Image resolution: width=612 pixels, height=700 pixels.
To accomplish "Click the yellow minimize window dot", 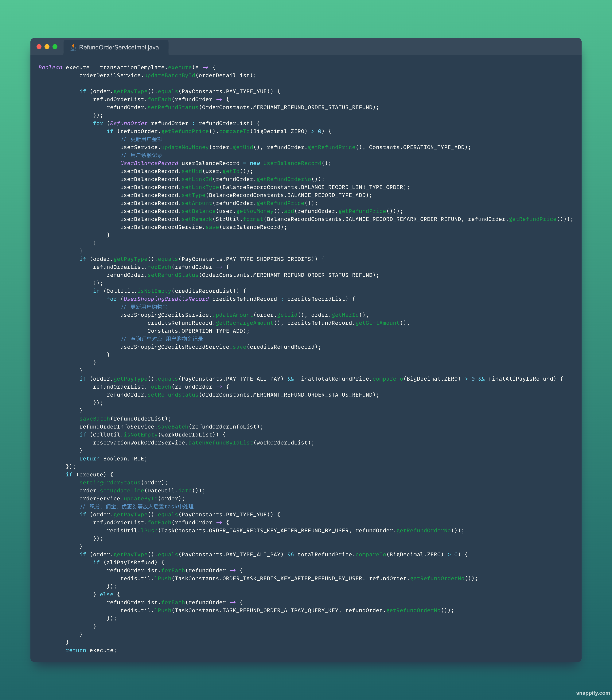I will coord(47,47).
